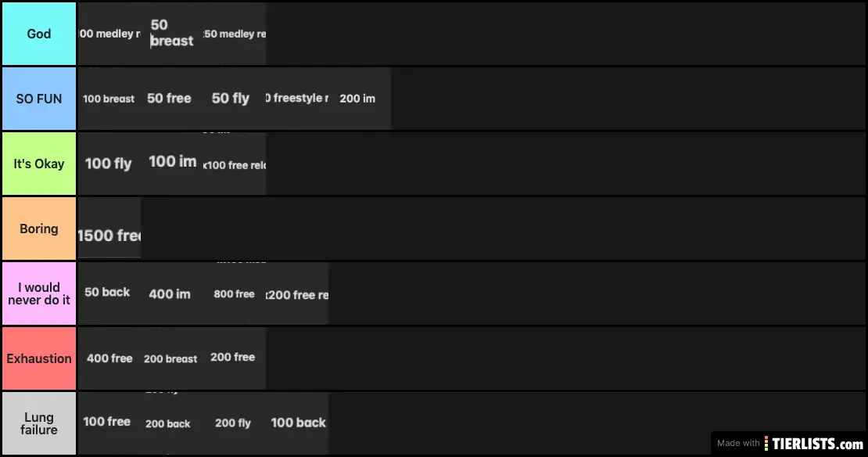
Task: Click the 100 breast tile
Action: 109,99
